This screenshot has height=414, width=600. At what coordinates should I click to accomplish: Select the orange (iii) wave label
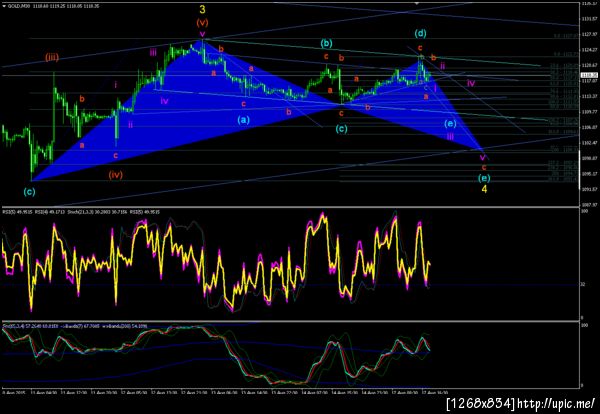52,58
